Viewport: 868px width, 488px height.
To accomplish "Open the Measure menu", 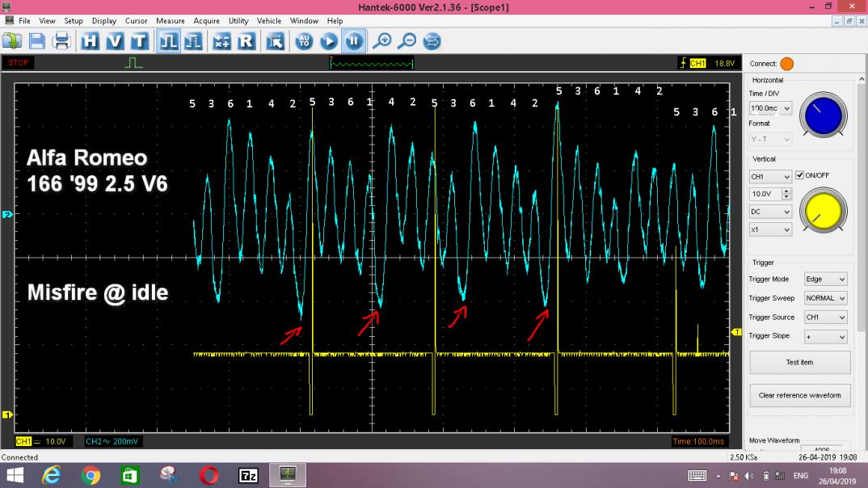I will [170, 20].
